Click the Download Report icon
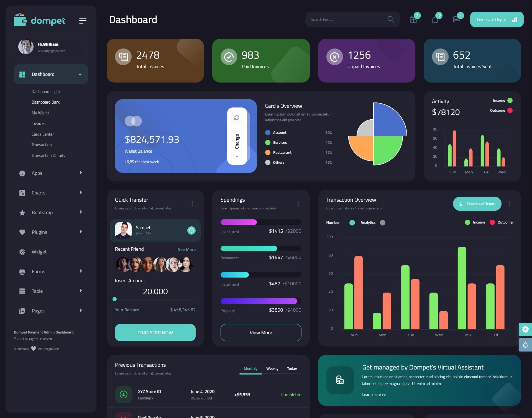Viewport: 532px width, 418px height. pyautogui.click(x=461, y=203)
